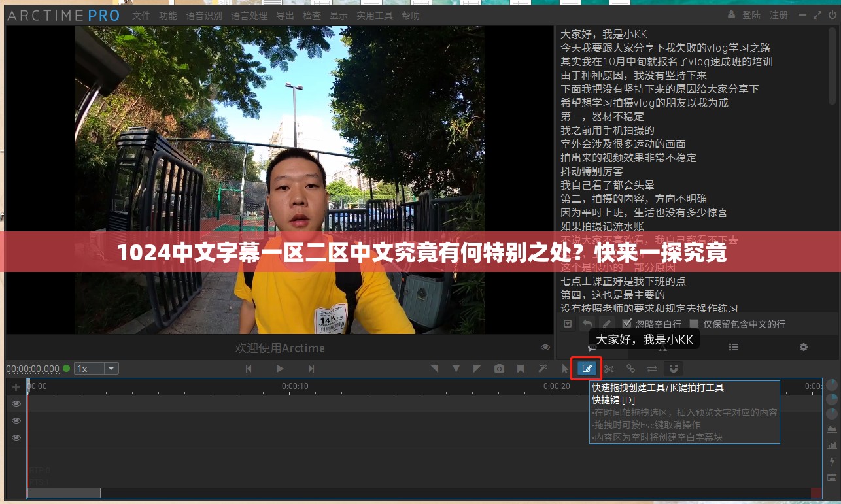The image size is (841, 504).
Task: Open the 功能 menu
Action: (167, 15)
